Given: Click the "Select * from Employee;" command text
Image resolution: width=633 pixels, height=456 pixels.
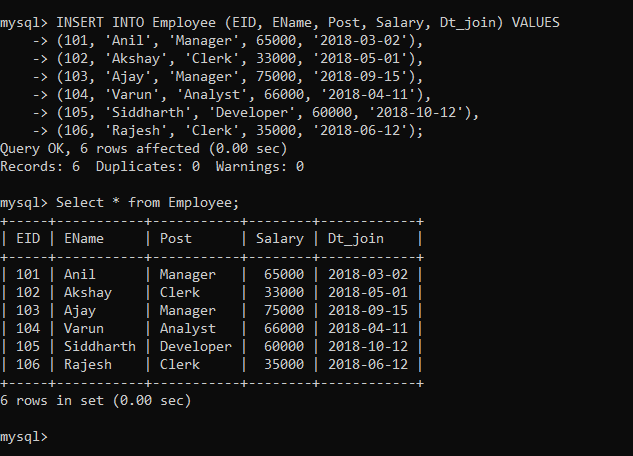Looking at the screenshot, I should (x=148, y=202).
